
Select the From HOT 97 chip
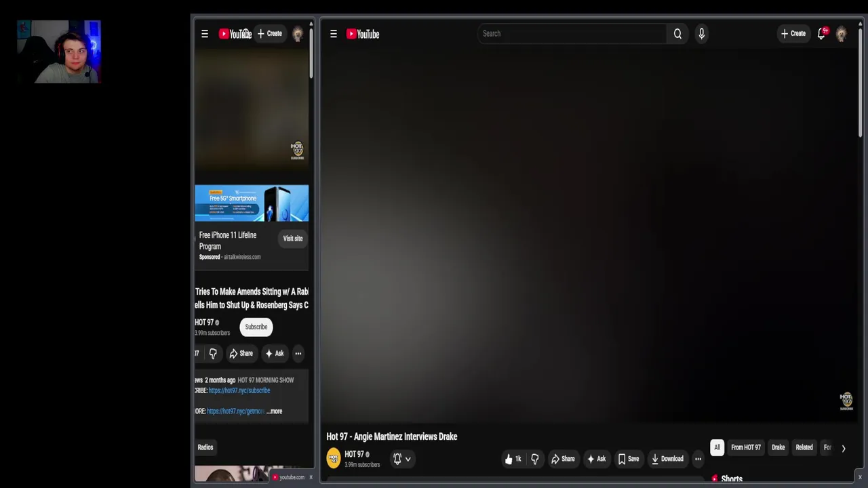point(746,447)
